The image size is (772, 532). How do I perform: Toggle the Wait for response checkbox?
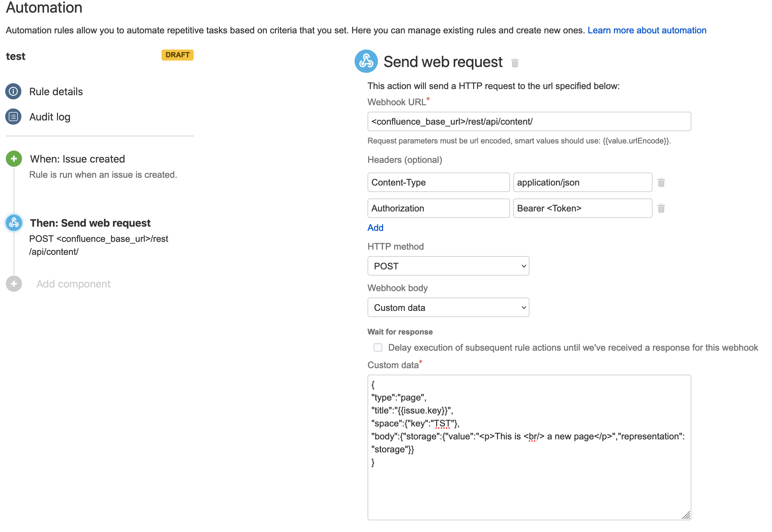pyautogui.click(x=376, y=347)
